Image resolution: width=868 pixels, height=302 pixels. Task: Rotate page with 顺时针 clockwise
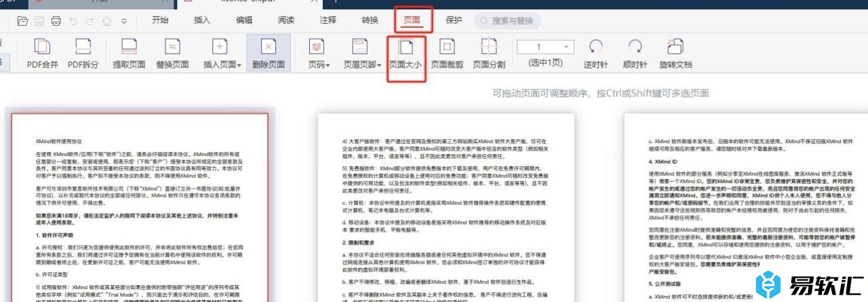pos(635,54)
